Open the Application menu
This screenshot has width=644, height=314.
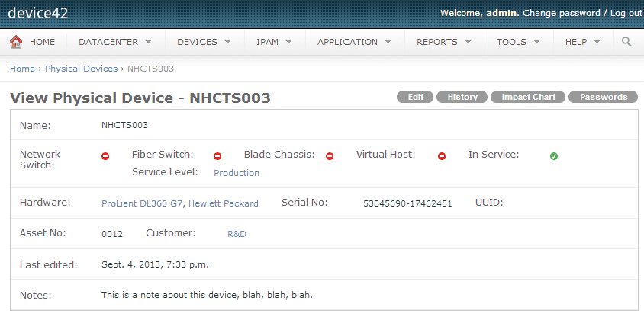[x=354, y=42]
